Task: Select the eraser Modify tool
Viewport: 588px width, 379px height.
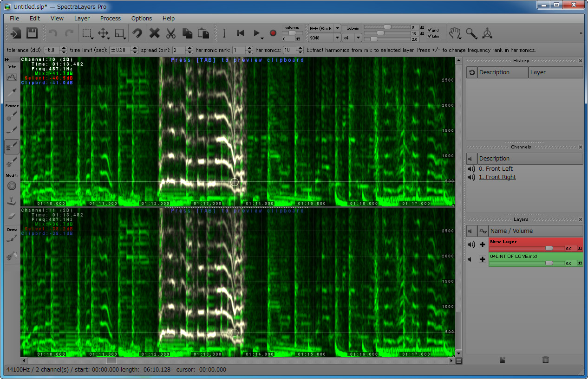Action: (12, 216)
